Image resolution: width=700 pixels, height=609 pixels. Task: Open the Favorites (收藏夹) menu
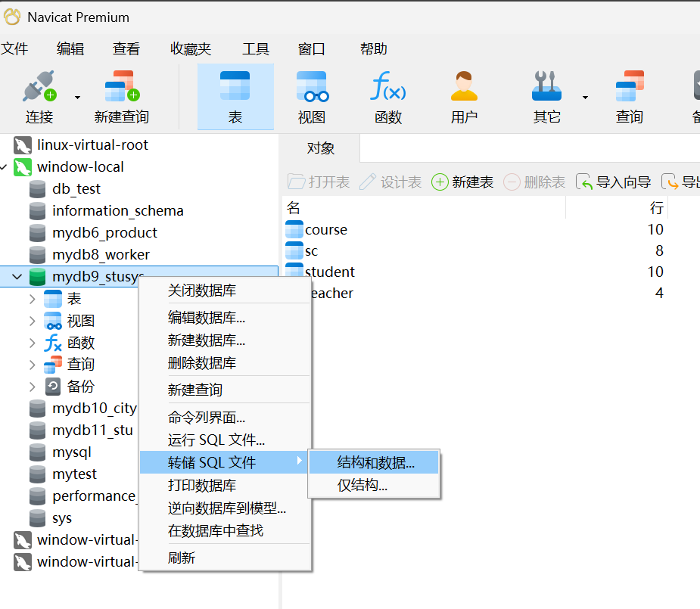(x=191, y=48)
